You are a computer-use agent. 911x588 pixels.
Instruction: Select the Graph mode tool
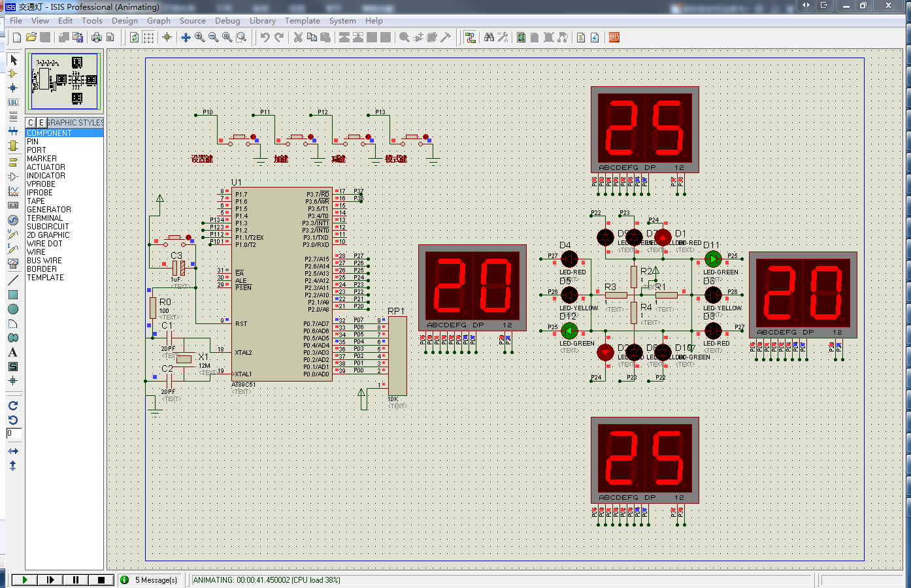[x=13, y=191]
